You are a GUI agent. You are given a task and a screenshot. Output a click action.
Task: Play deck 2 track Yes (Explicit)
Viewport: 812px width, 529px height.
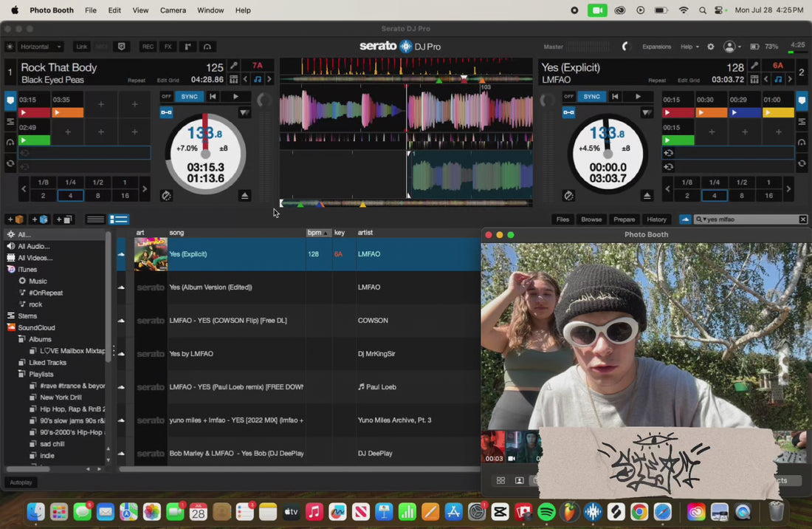(x=638, y=96)
